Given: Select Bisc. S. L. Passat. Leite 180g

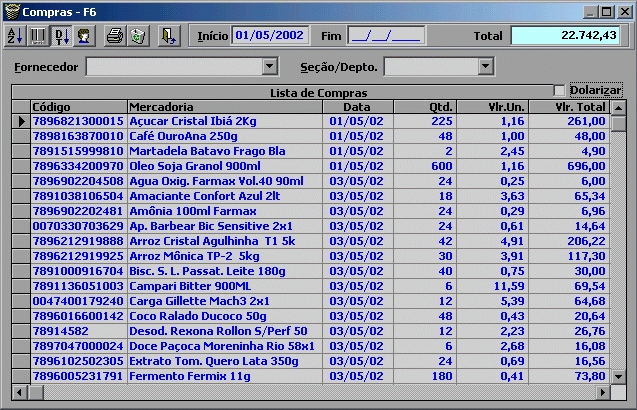Looking at the screenshot, I should 207,271.
